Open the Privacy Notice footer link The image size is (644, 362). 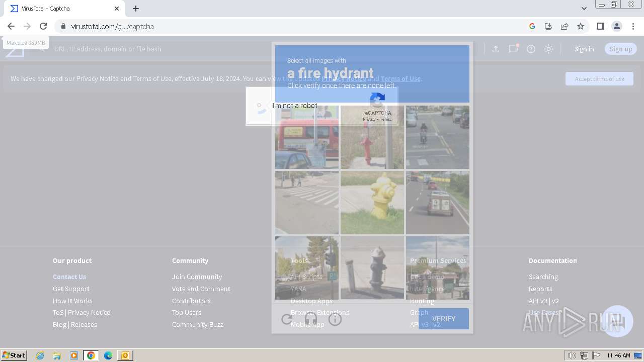pyautogui.click(x=89, y=312)
